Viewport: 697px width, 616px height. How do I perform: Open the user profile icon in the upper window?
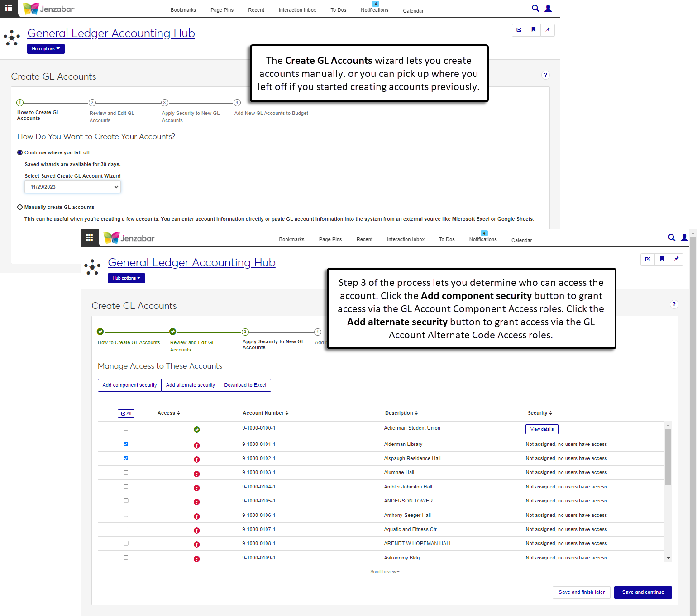[548, 8]
